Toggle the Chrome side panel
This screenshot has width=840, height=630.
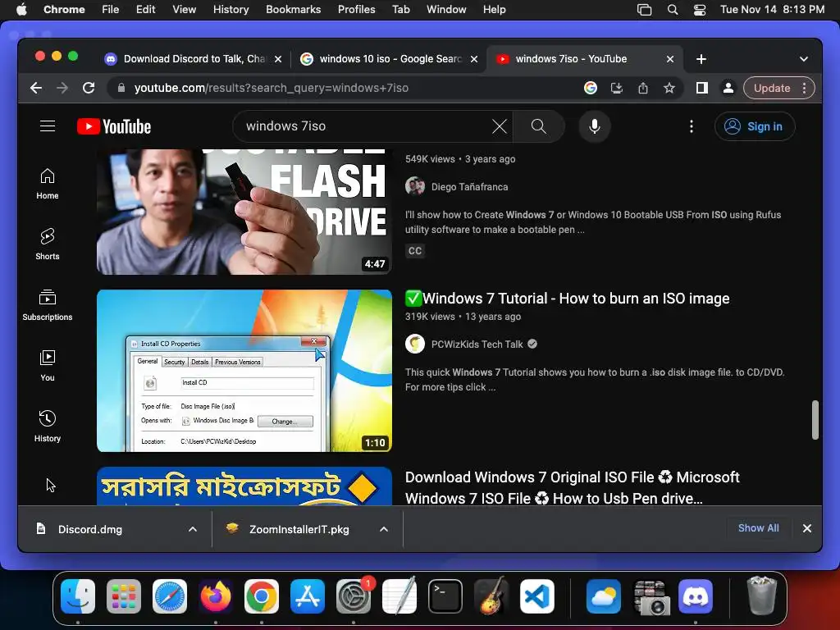[x=702, y=88]
